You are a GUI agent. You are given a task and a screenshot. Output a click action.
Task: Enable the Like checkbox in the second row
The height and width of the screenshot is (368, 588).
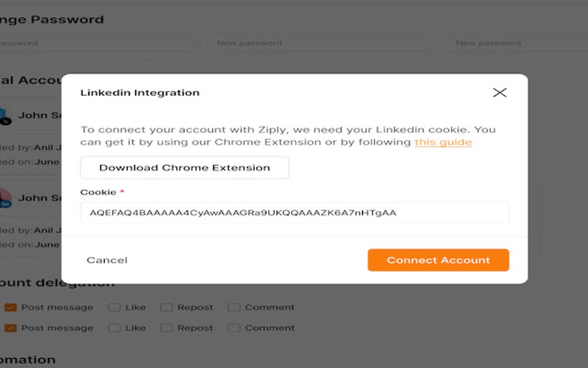[x=114, y=328]
